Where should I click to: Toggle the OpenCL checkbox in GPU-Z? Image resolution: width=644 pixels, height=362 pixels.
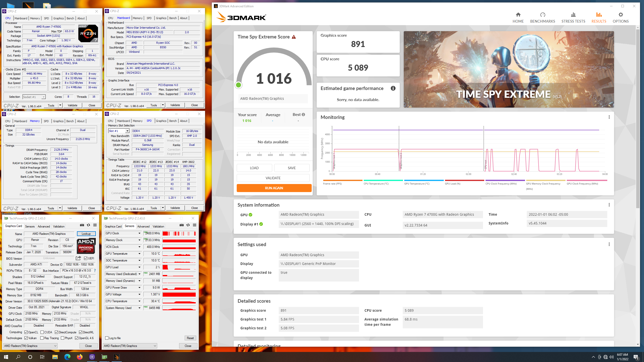coord(26,332)
